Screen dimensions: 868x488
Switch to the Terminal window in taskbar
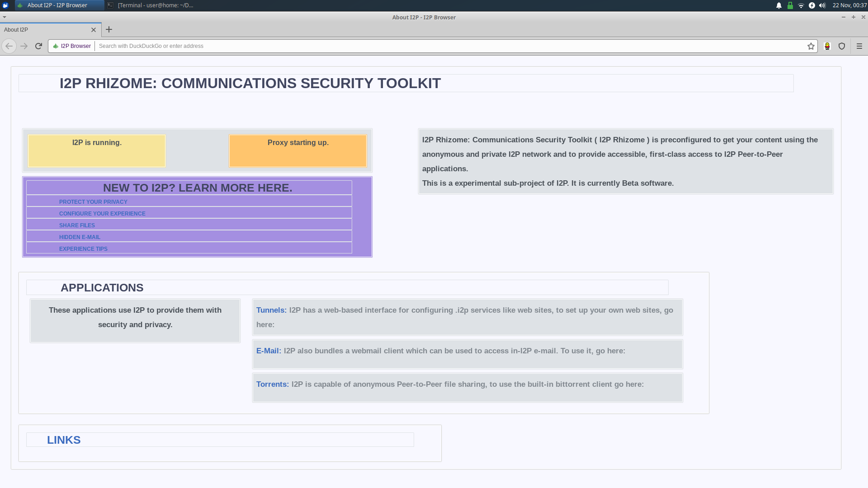pyautogui.click(x=151, y=5)
